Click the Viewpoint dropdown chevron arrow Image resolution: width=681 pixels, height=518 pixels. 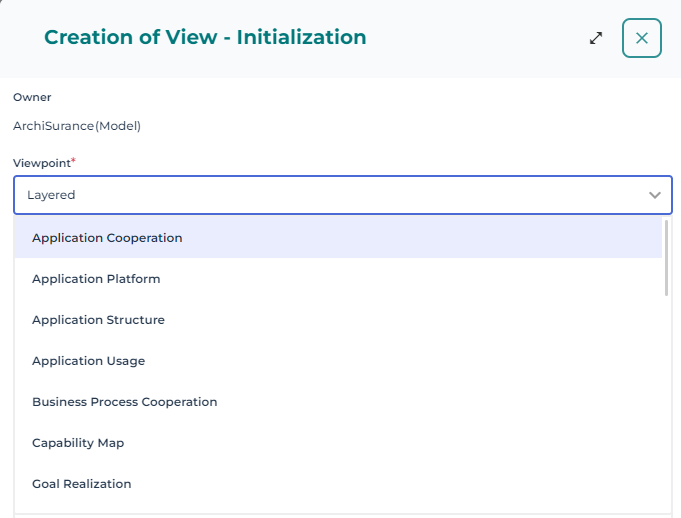pyautogui.click(x=655, y=195)
